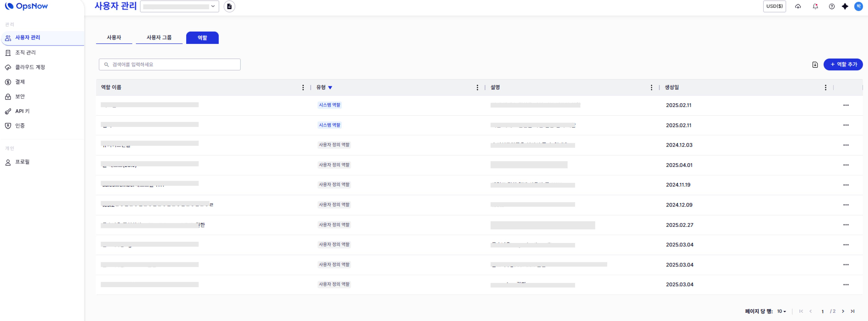Switch to the 사용자 tab
The height and width of the screenshot is (321, 868).
[x=114, y=38]
